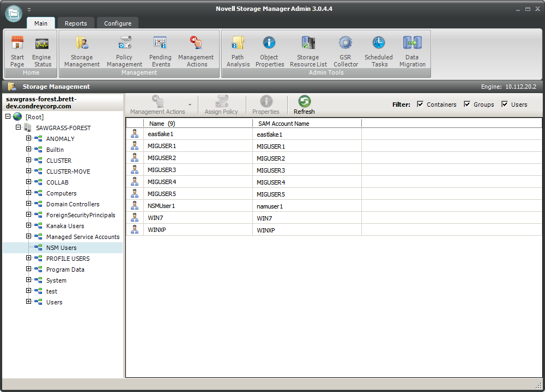
Task: Select the ForeignSecurityPrincipals tree item
Action: pos(81,215)
